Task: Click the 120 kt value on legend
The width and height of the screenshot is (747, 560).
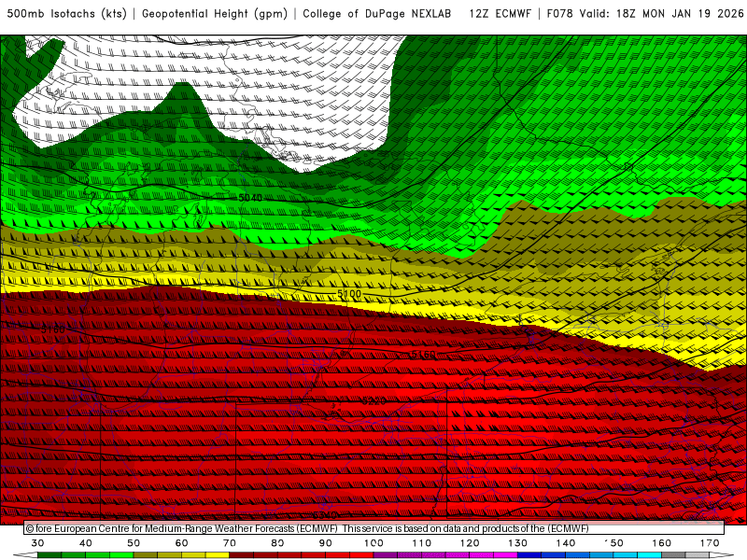Action: coord(470,543)
